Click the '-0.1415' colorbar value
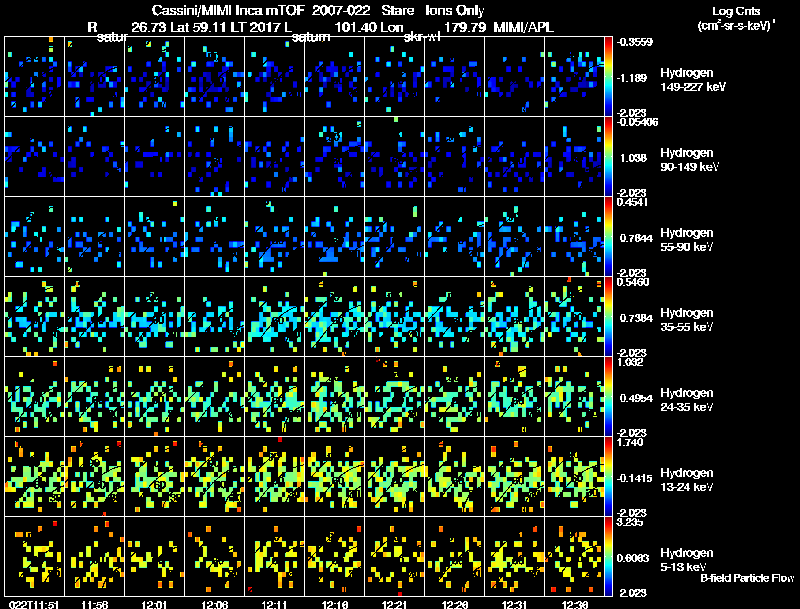 point(635,478)
